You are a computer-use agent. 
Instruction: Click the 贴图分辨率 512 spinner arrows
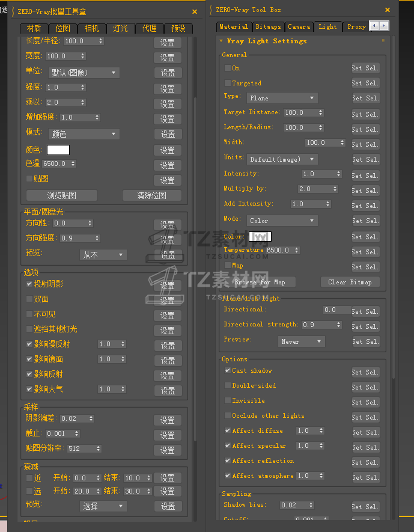coord(99,448)
